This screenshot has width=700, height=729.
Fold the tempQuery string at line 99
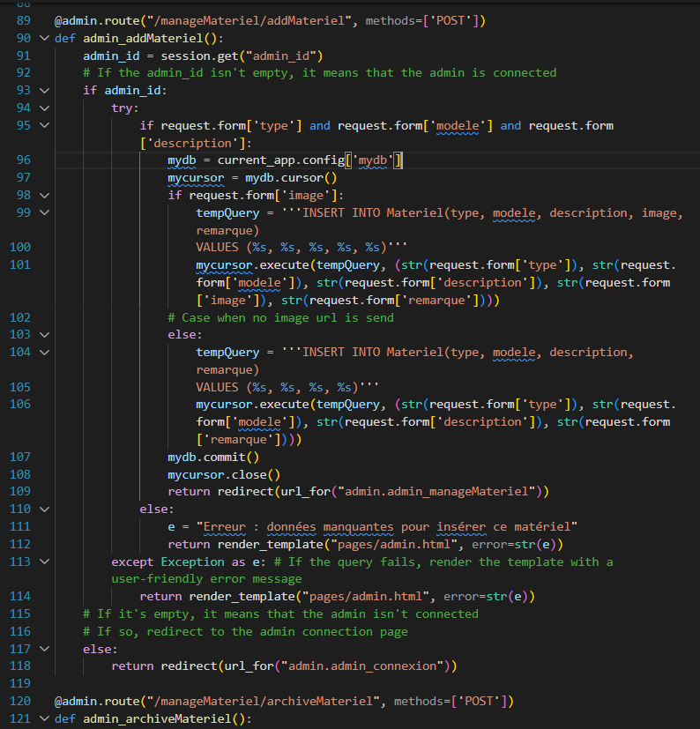point(45,212)
